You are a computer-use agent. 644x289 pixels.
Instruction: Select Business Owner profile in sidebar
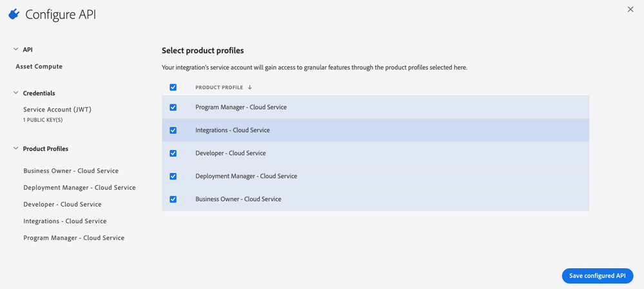[70, 171]
